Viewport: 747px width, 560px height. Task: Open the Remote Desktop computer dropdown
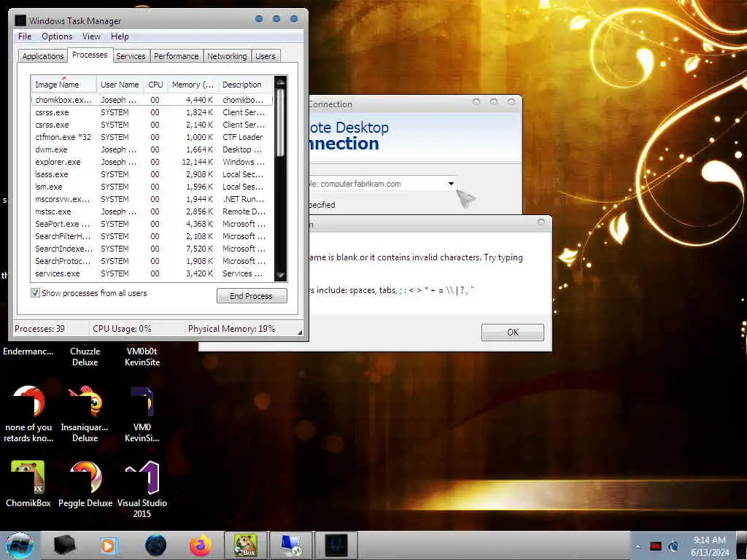[451, 184]
